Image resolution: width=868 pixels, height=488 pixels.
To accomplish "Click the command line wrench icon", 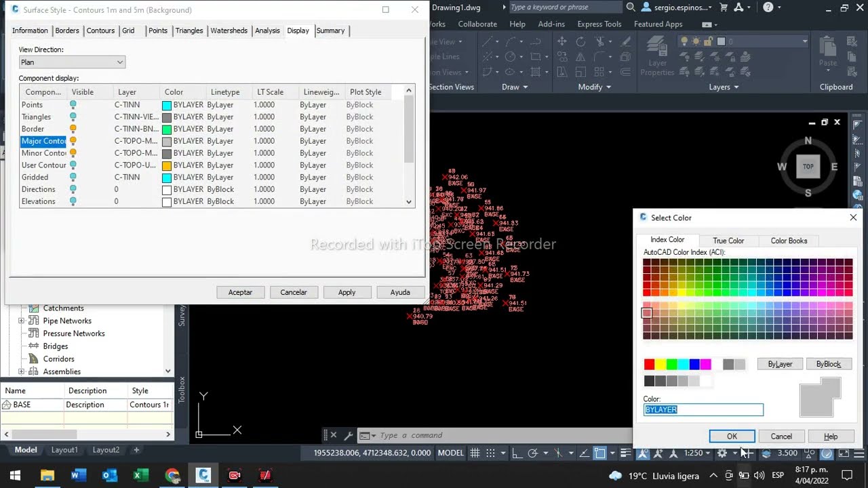I will click(x=349, y=436).
